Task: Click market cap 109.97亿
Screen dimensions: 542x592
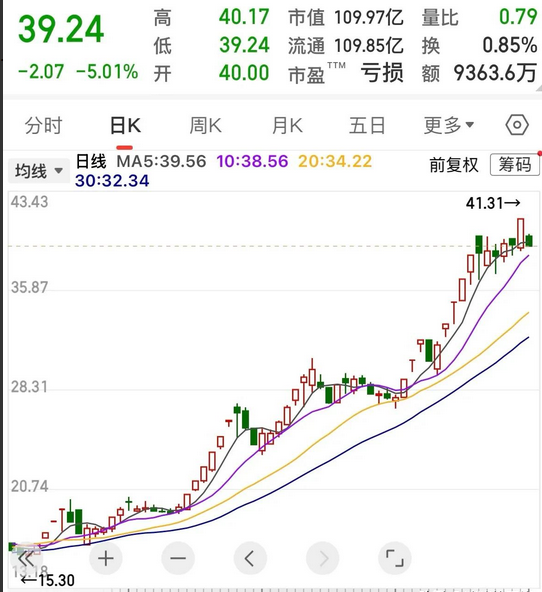Action: click(x=369, y=17)
